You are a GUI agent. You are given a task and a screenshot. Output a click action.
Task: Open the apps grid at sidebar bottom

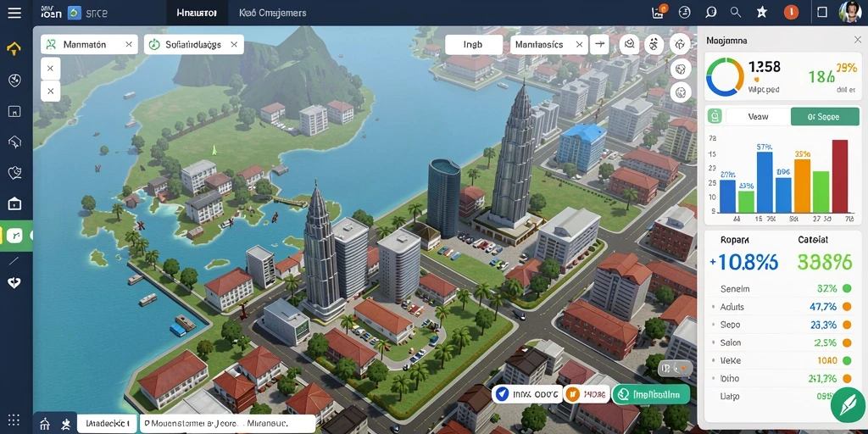(x=14, y=420)
